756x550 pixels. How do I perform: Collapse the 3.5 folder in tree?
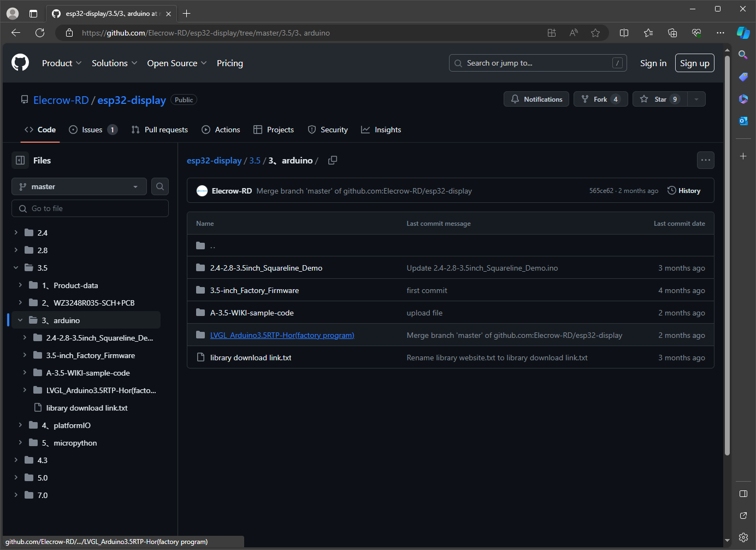tap(16, 268)
